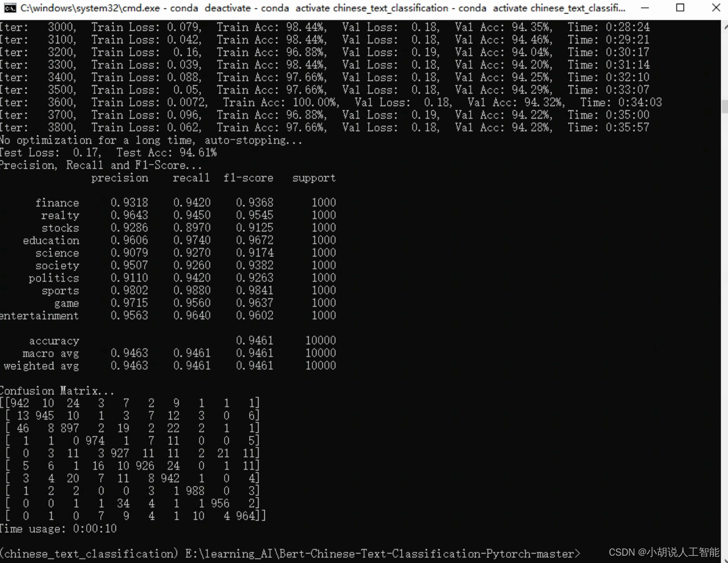The height and width of the screenshot is (563, 728).
Task: Click the 'finance' row label
Action: pyautogui.click(x=57, y=203)
